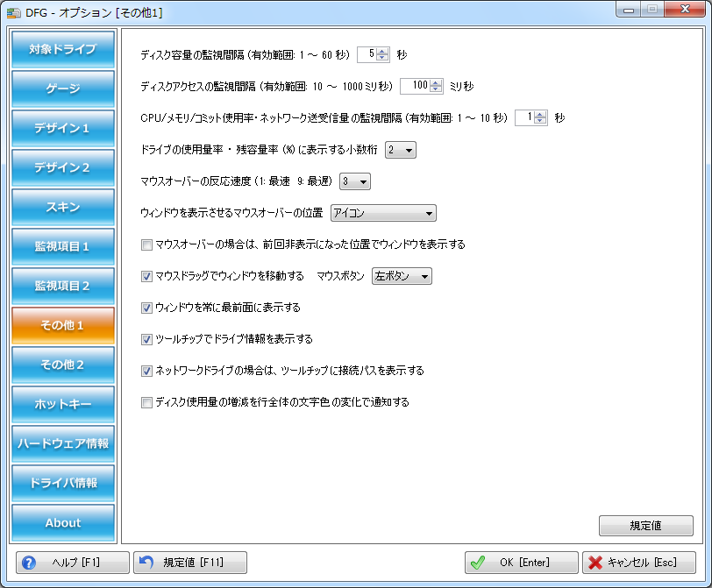Switch to the 対象ドライブ tab

point(63,49)
